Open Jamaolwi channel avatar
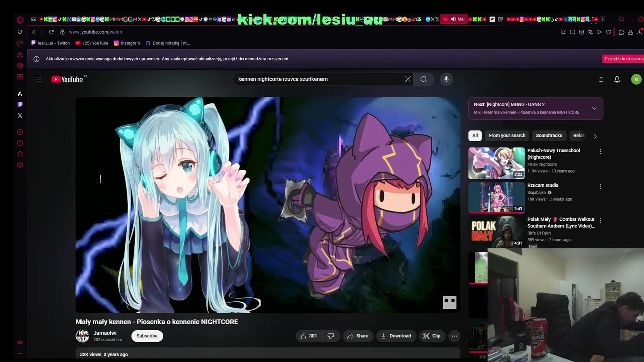 click(x=83, y=336)
